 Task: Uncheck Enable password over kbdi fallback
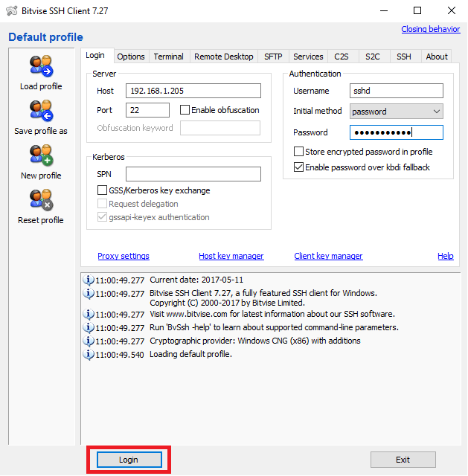coord(299,167)
